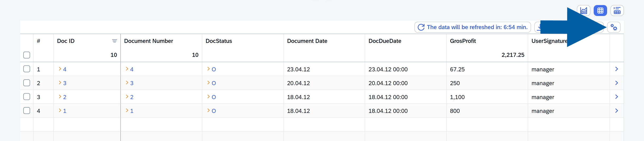Click the Document Date column header
This screenshot has width=644, height=141.
click(307, 41)
